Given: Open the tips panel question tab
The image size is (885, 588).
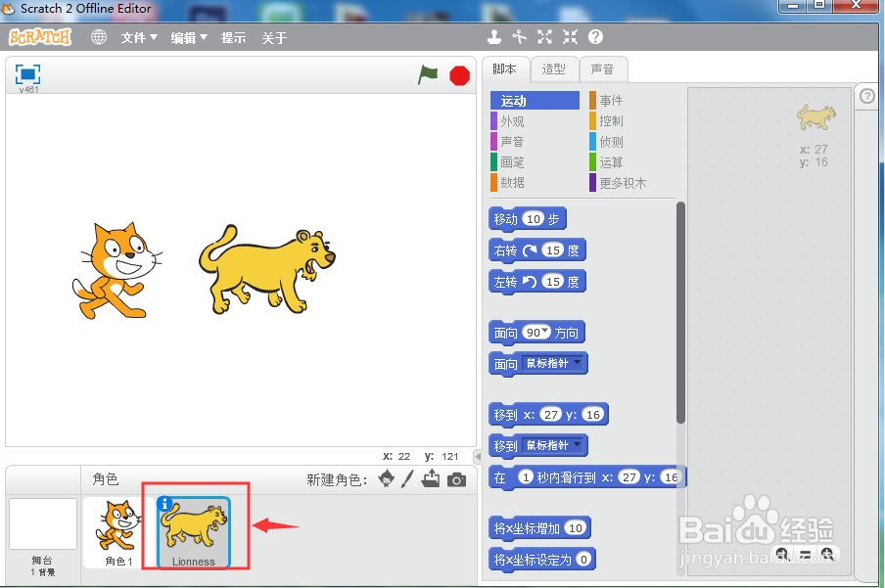Looking at the screenshot, I should coord(867,96).
